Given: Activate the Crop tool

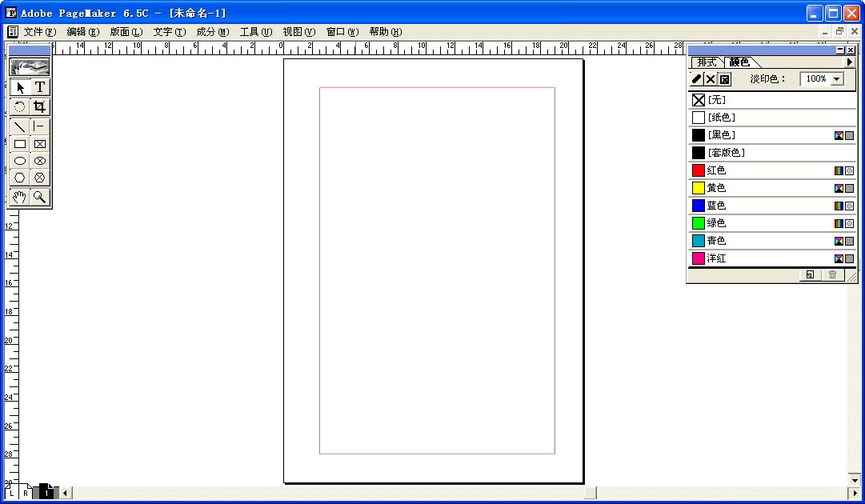Looking at the screenshot, I should click(x=40, y=106).
